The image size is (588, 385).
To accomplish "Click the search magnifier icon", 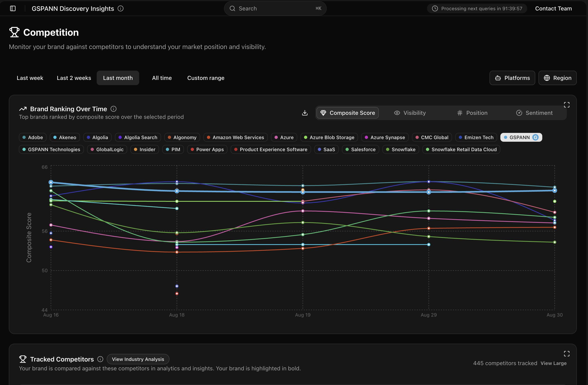I will click(232, 8).
